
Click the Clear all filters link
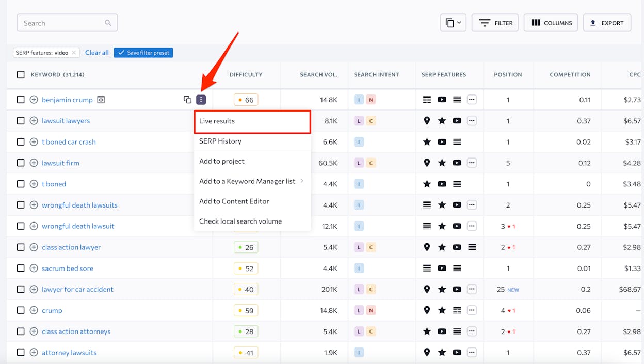tap(97, 53)
